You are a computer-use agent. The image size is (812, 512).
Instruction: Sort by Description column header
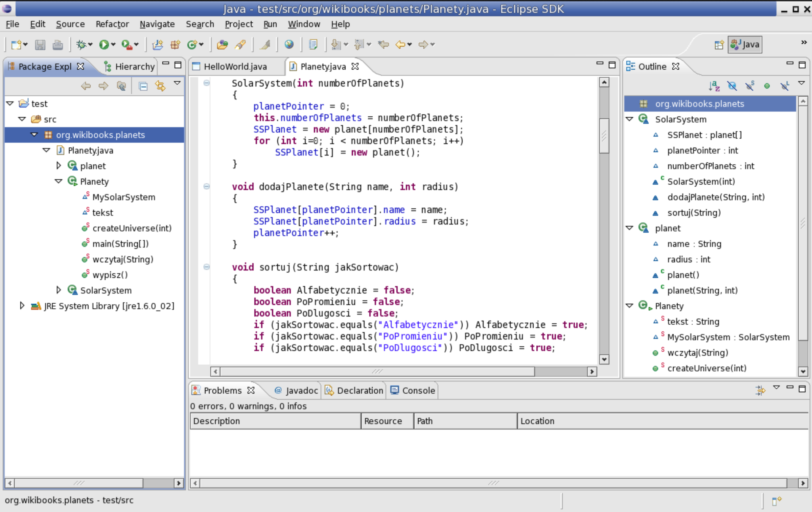[276, 421]
